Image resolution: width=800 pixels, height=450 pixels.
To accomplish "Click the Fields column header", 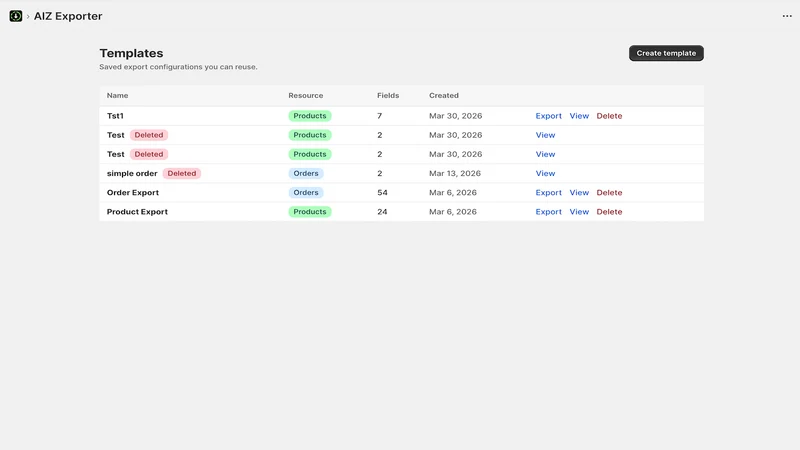I will coord(388,95).
